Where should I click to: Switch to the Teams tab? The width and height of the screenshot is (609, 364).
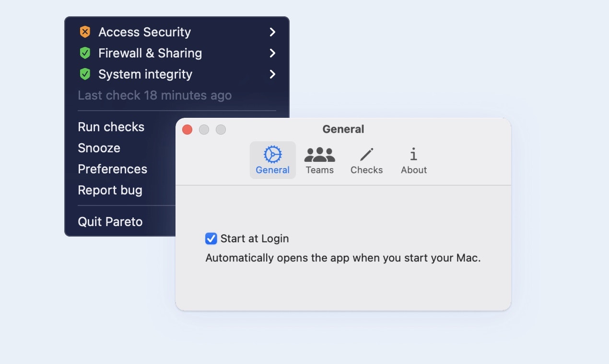(319, 160)
